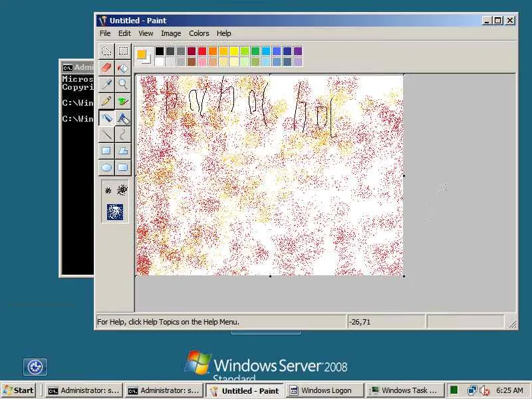Pick the pink color swatch

coord(202,61)
